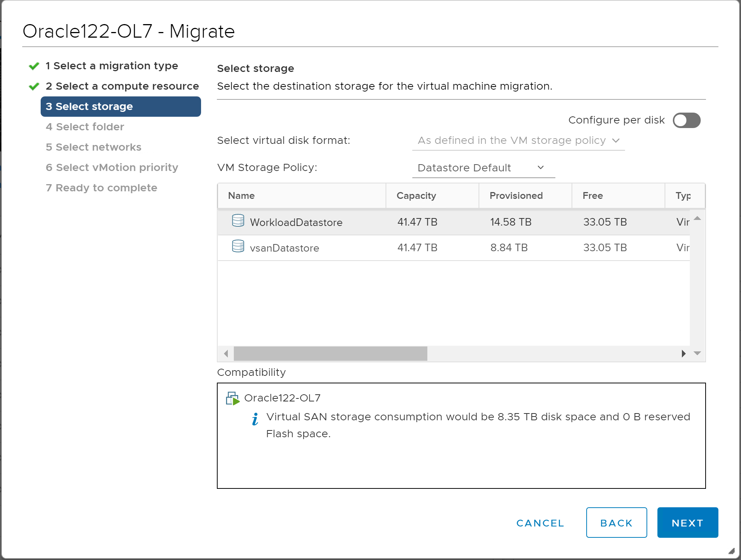
Task: Click the dialog resize grip corner
Action: pos(731,551)
